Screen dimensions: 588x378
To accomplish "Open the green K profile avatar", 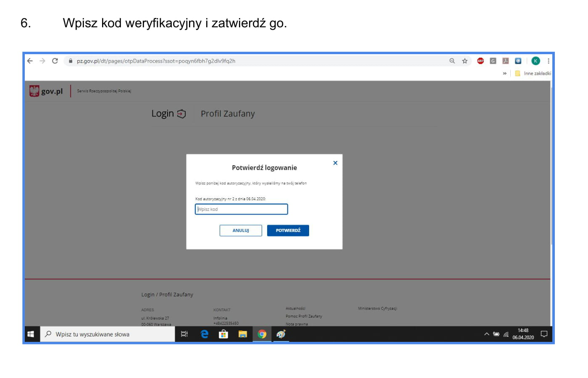I will [535, 61].
